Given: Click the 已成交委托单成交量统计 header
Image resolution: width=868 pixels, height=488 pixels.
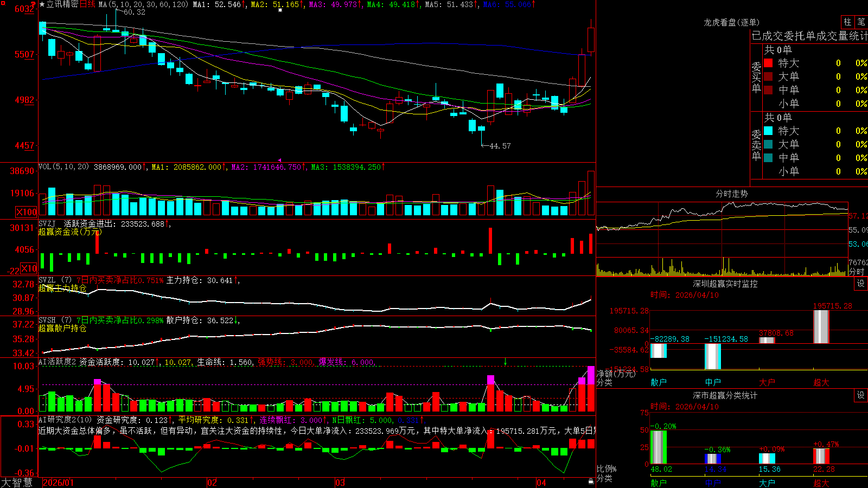Looking at the screenshot, I should (x=809, y=36).
